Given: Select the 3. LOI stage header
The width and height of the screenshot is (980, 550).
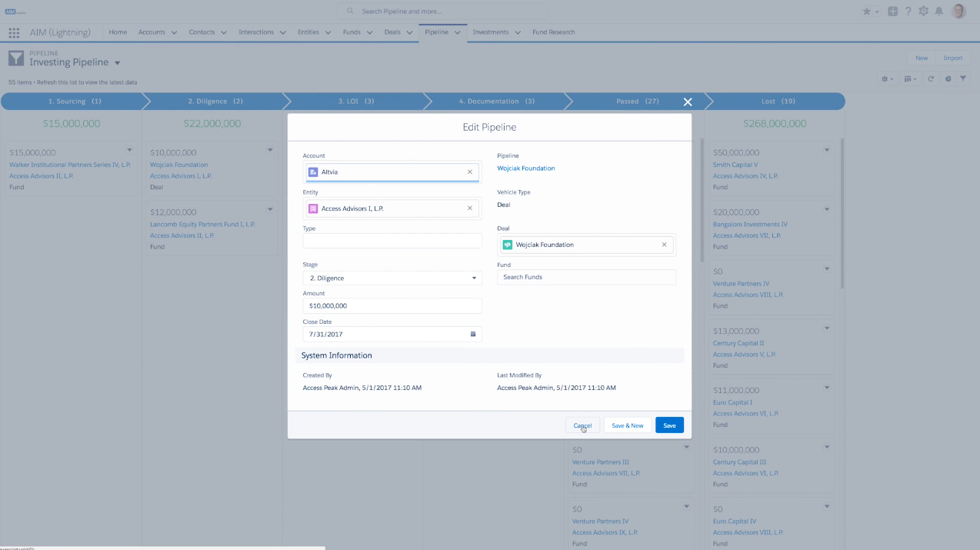Looking at the screenshot, I should [356, 102].
